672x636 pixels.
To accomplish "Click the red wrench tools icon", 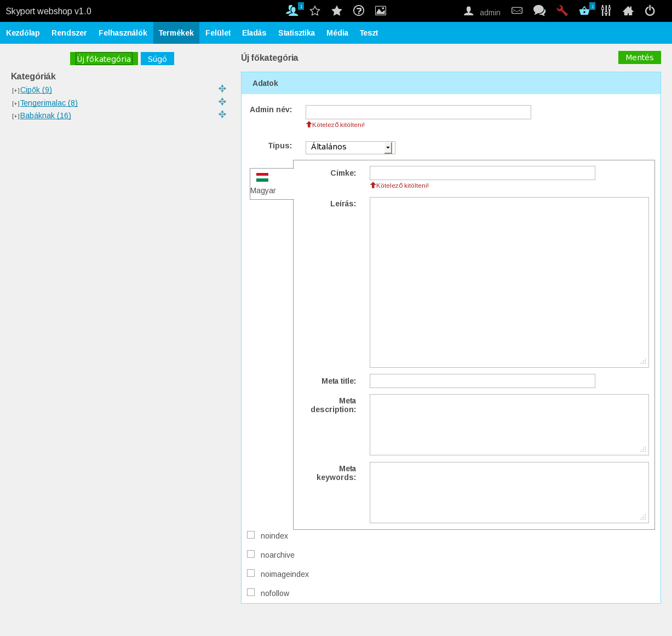I will [562, 10].
